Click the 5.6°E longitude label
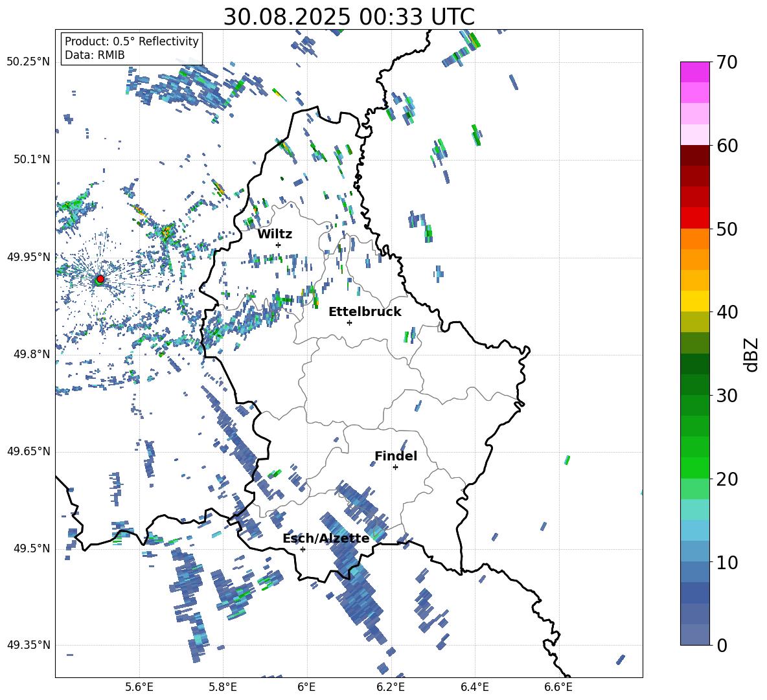The width and height of the screenshot is (767, 700). coord(139,687)
